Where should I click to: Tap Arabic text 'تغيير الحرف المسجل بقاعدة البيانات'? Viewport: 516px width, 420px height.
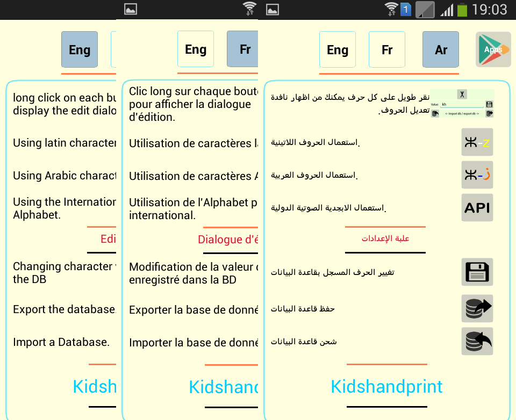(332, 272)
